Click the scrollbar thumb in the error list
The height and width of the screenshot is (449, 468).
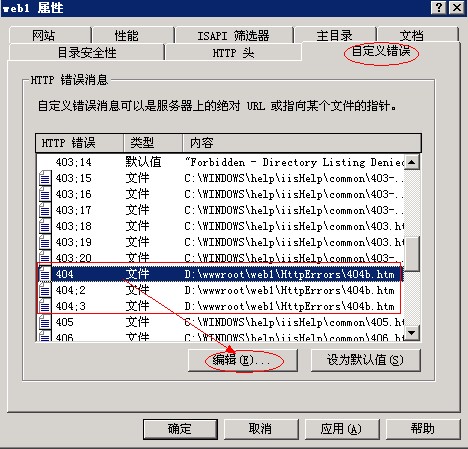412,254
